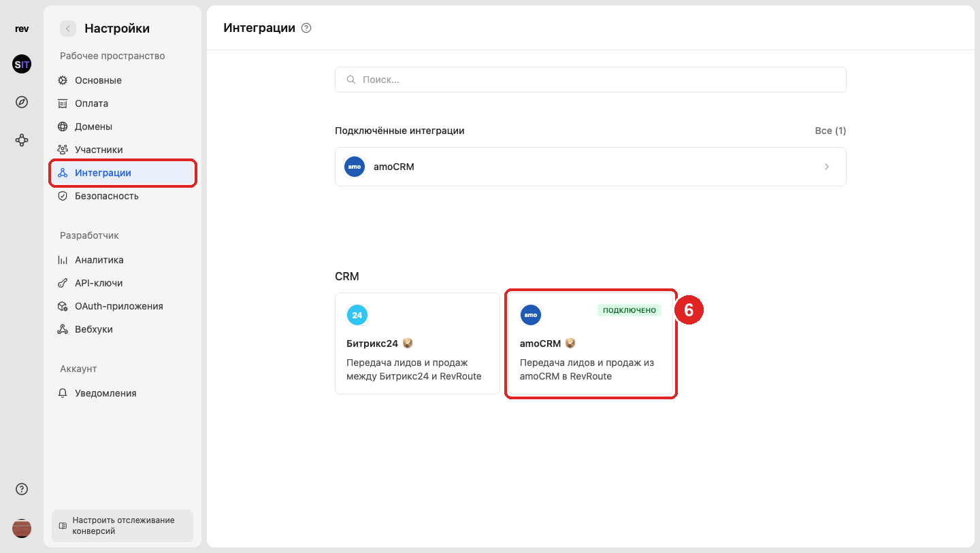The height and width of the screenshot is (553, 980).
Task: Click the Разработчик section label
Action: (x=89, y=235)
